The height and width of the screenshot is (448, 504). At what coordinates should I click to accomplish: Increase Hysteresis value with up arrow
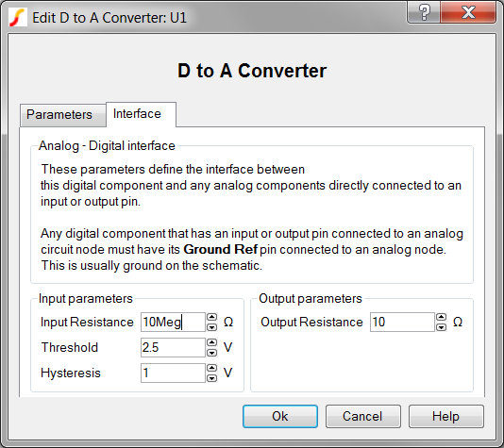tap(211, 368)
